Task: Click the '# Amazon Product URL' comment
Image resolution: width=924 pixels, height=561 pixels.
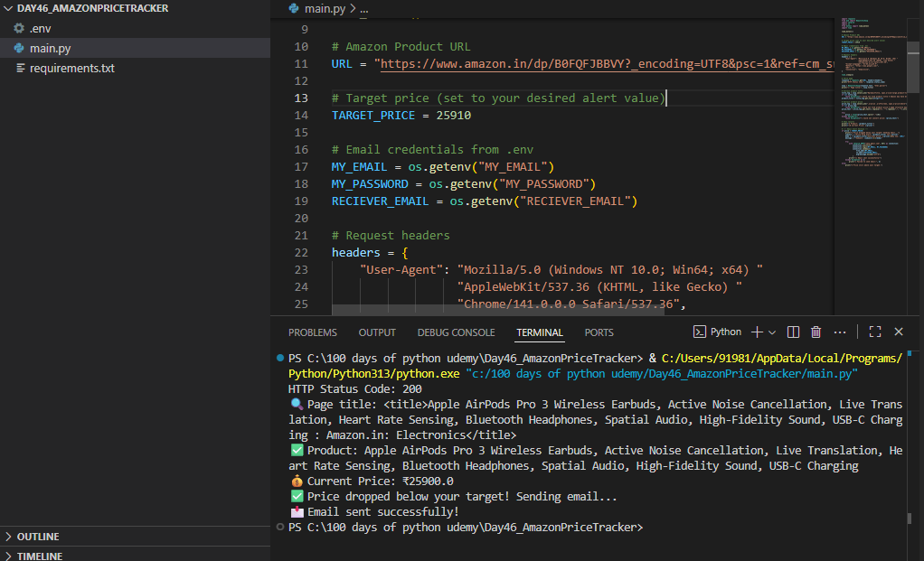Action: [401, 46]
